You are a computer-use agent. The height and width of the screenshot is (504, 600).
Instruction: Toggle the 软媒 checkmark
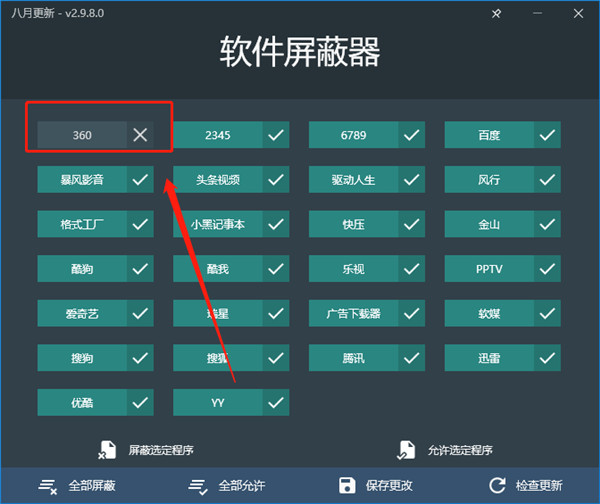tap(547, 313)
